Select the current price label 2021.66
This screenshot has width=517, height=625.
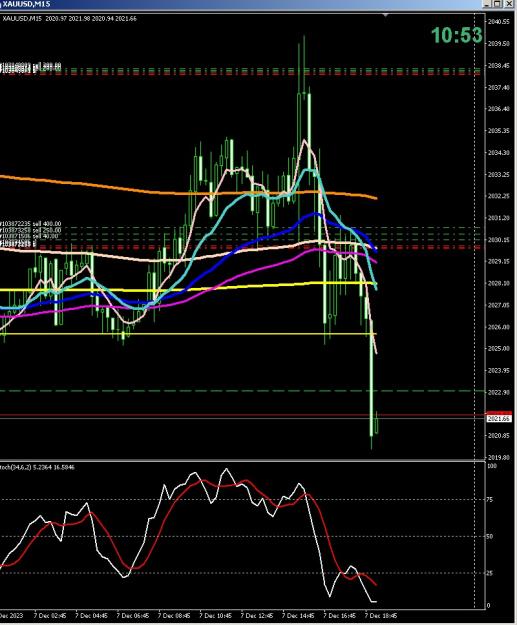coord(499,419)
